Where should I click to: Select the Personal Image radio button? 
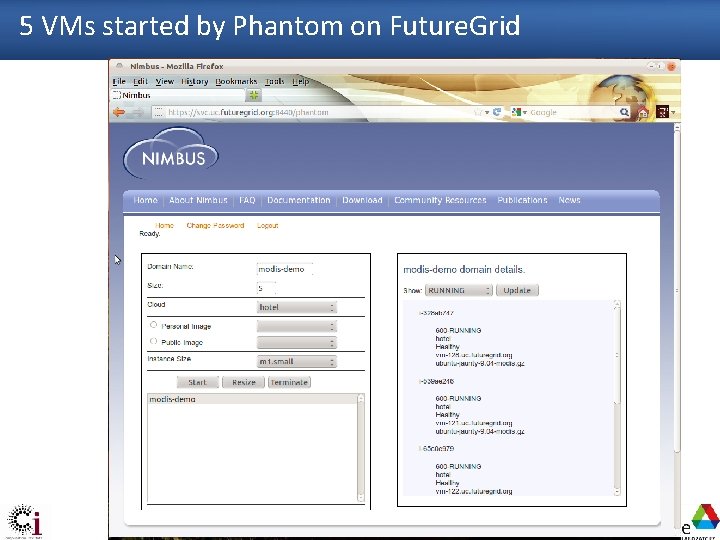(x=153, y=325)
